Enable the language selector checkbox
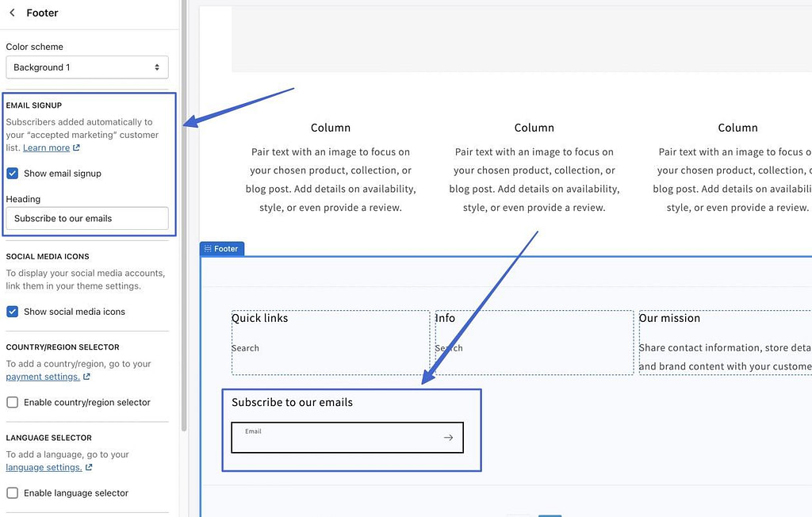The height and width of the screenshot is (517, 812). click(12, 492)
